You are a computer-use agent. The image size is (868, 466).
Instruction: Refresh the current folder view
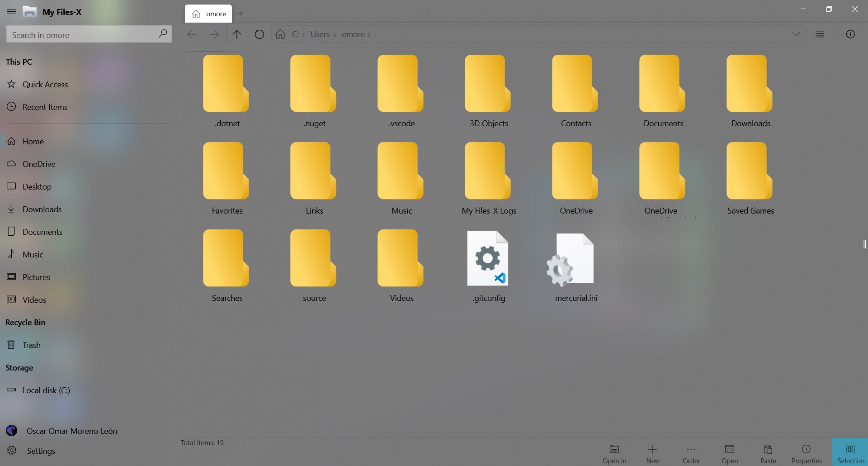[259, 34]
